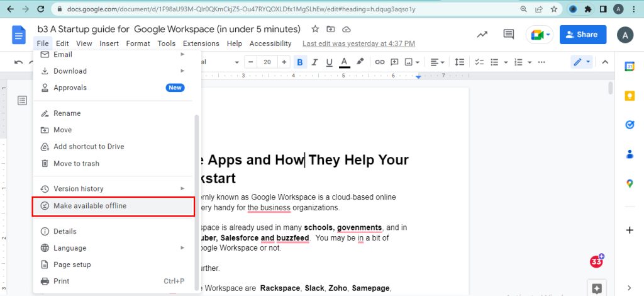This screenshot has width=644, height=296.
Task: Open line and paragraph spacing
Action: tap(460, 62)
